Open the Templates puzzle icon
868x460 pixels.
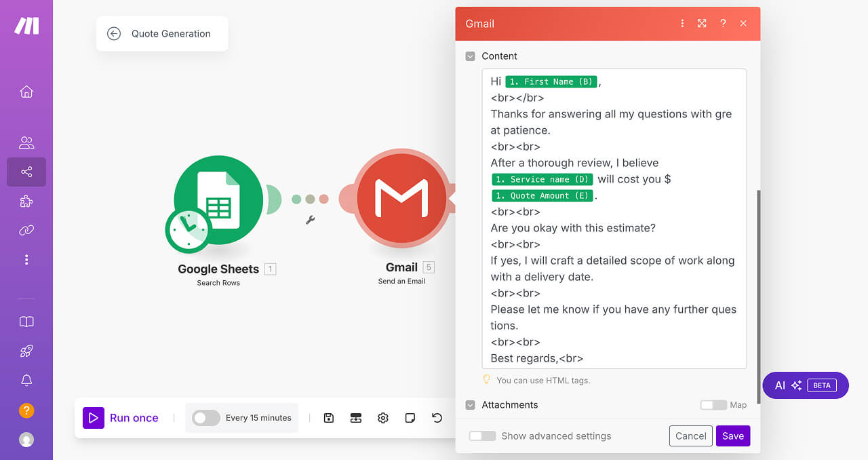click(26, 201)
